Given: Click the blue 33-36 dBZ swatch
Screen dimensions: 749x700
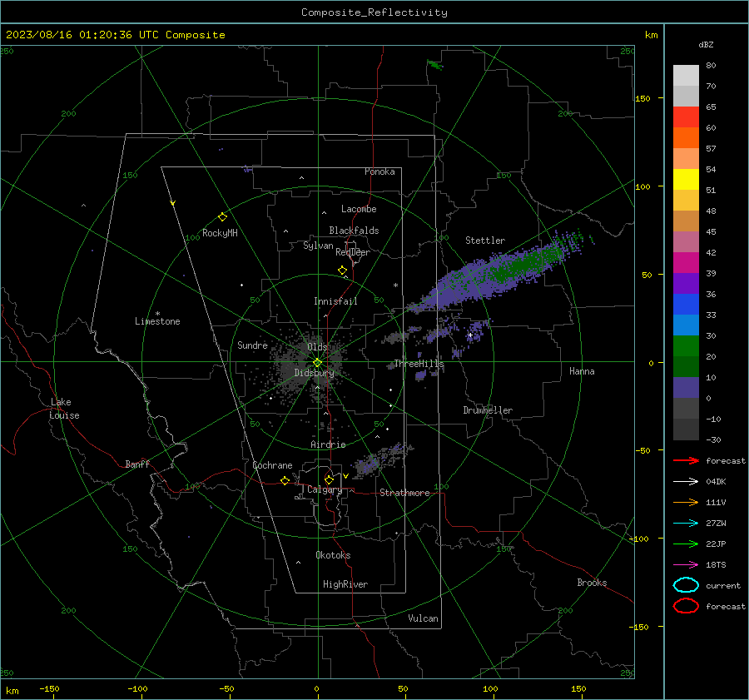Looking at the screenshot, I should point(686,305).
